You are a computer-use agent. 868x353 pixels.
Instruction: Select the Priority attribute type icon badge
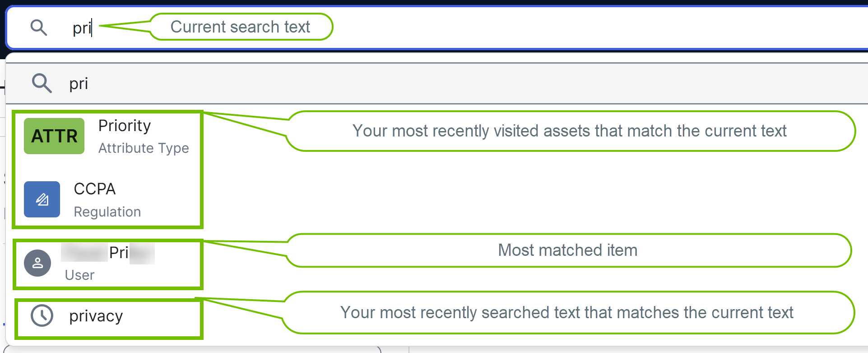(x=54, y=136)
